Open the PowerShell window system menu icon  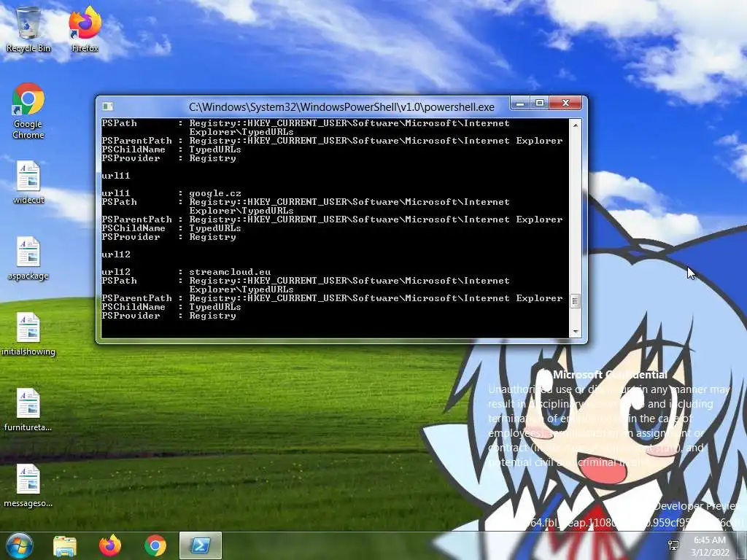[x=108, y=106]
